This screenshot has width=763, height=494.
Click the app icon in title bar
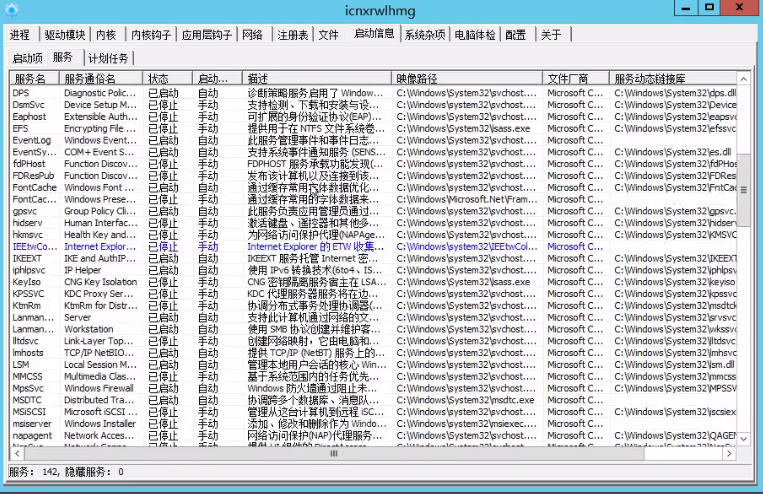pyautogui.click(x=11, y=9)
